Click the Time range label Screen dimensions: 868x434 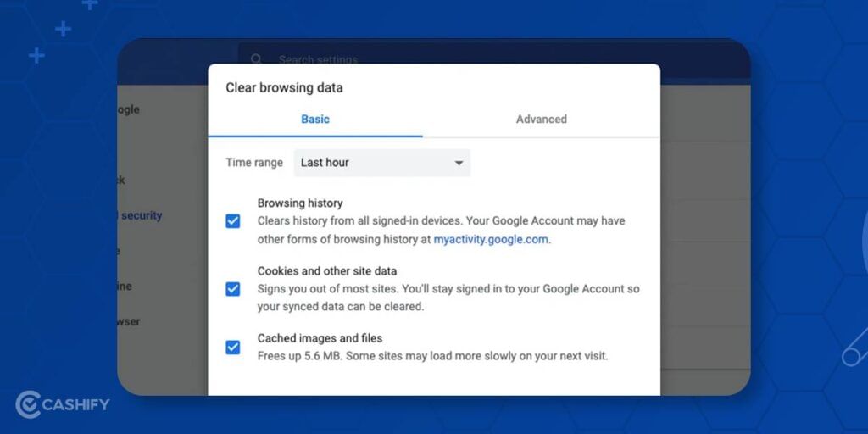tap(254, 163)
